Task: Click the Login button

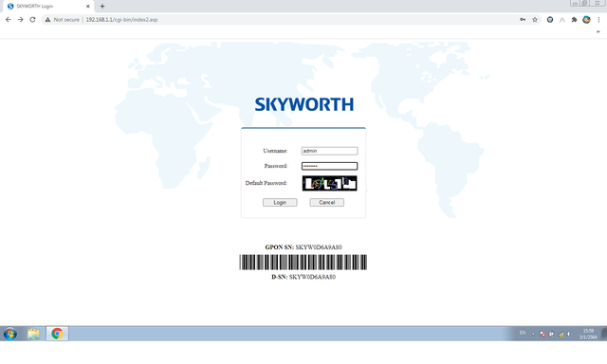Action: click(280, 202)
